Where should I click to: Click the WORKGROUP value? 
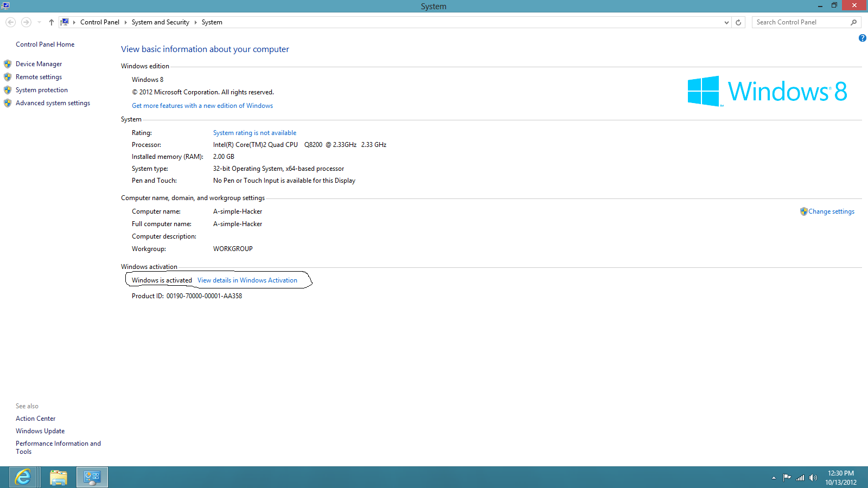233,249
